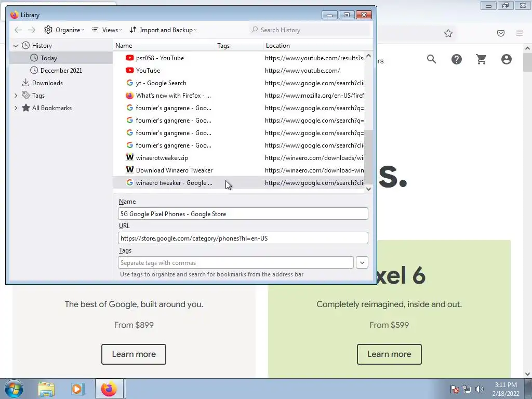Screen dimensions: 532x399
Task: Edit the URL field in Library
Action: coord(243,238)
